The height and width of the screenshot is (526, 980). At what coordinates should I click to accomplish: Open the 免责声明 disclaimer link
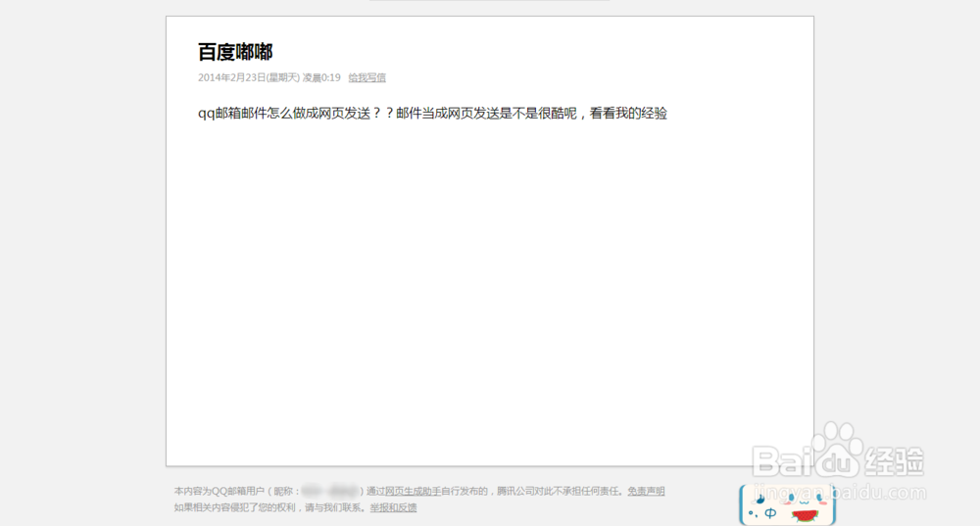[x=646, y=491]
